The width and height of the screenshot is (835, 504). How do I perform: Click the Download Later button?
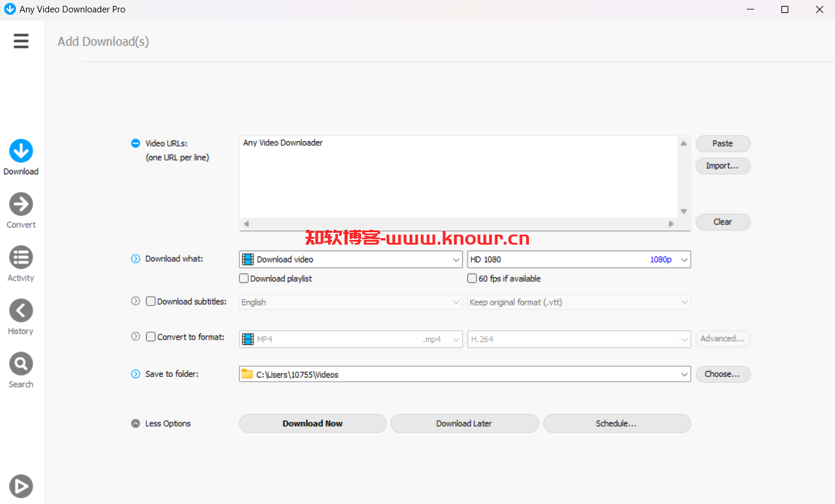point(464,424)
